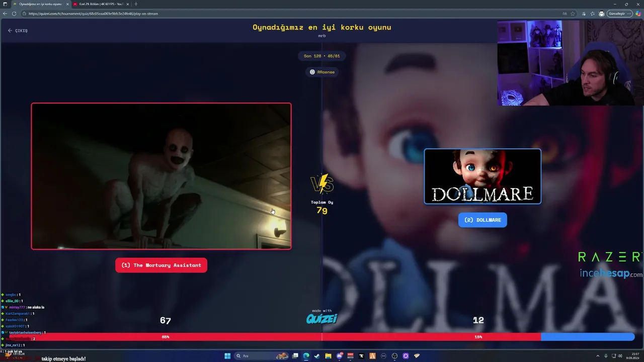The width and height of the screenshot is (644, 362).
Task: Click the blue segment of vote bar
Action: 588,337
